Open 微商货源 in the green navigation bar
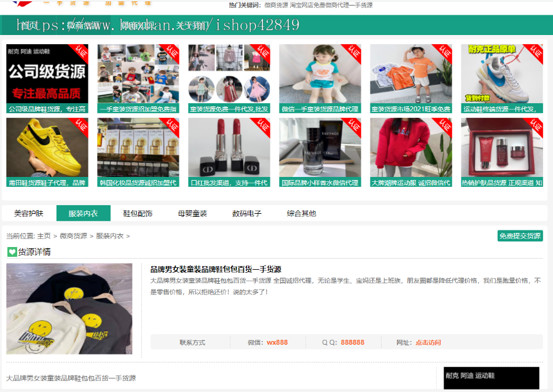The width and height of the screenshot is (553, 392). pyautogui.click(x=84, y=25)
